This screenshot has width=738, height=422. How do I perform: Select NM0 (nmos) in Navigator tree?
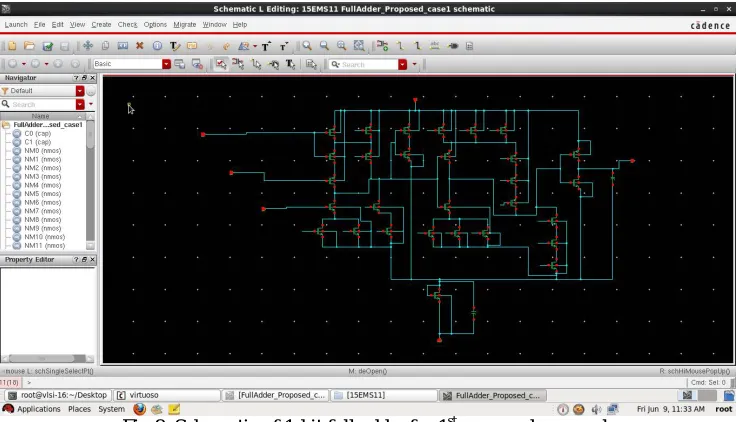[x=42, y=151]
